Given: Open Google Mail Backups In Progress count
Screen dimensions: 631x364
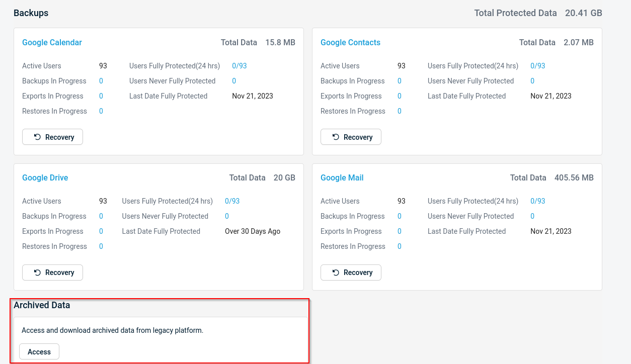Looking at the screenshot, I should point(400,216).
